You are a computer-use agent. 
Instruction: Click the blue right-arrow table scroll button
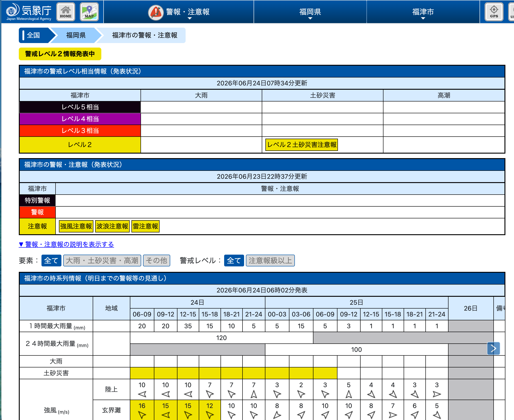tap(493, 348)
